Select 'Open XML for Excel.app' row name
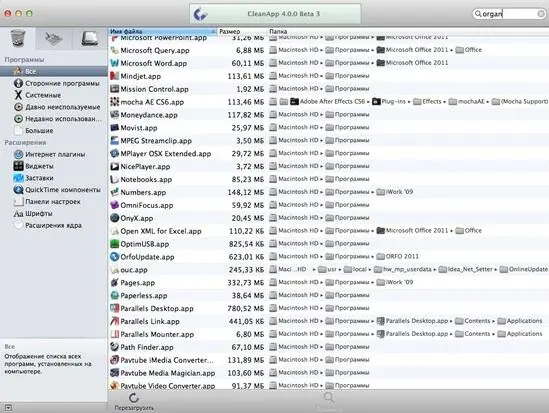Screen dimensions: 549x413 coord(161,231)
